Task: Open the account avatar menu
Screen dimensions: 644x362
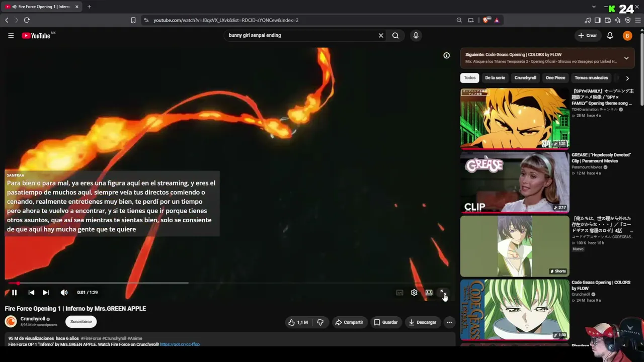Action: pos(627,36)
